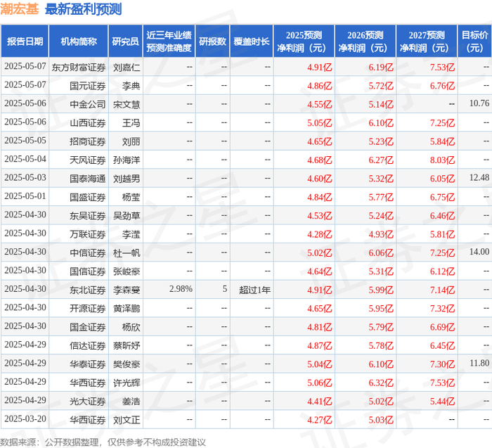Click target price 10.76
This screenshot has height=448, width=492.
coord(479,103)
